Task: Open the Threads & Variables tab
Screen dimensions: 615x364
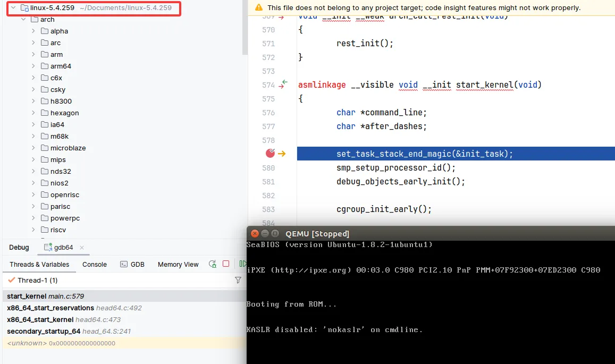Action: [x=39, y=265]
